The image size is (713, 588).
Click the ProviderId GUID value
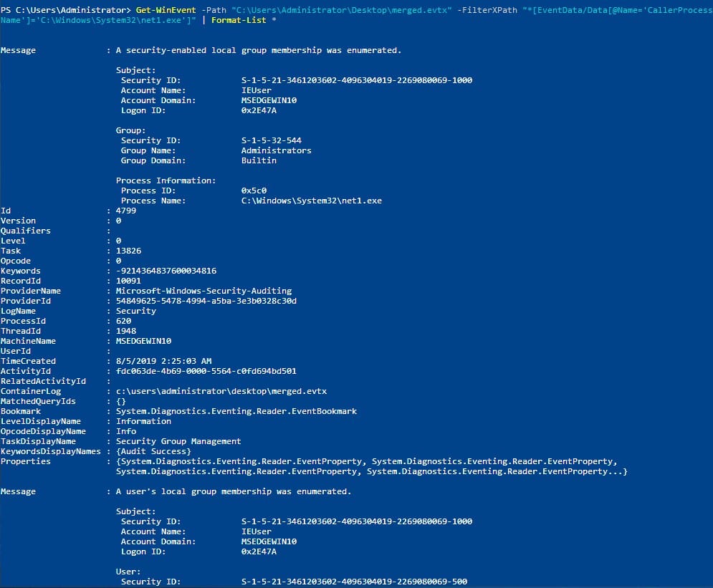click(206, 301)
